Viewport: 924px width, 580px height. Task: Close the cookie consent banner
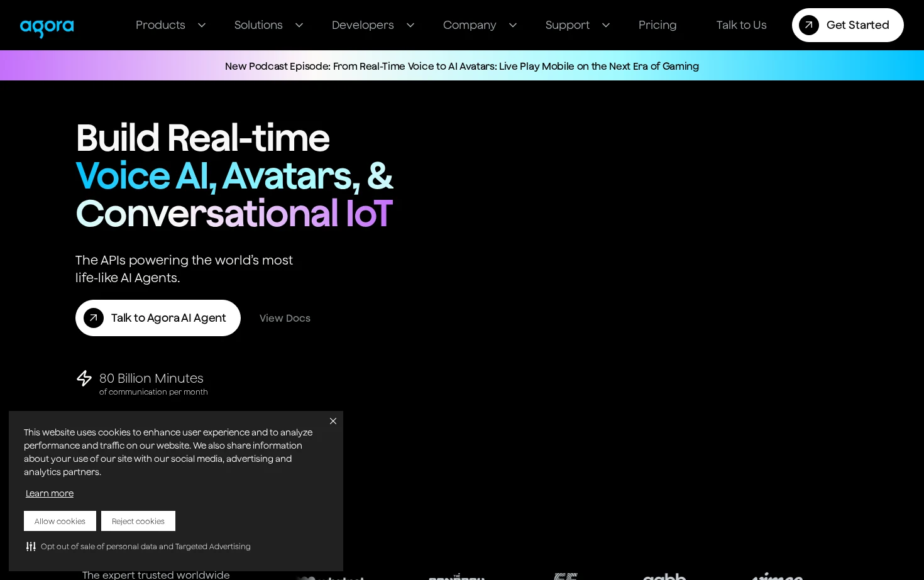333,421
